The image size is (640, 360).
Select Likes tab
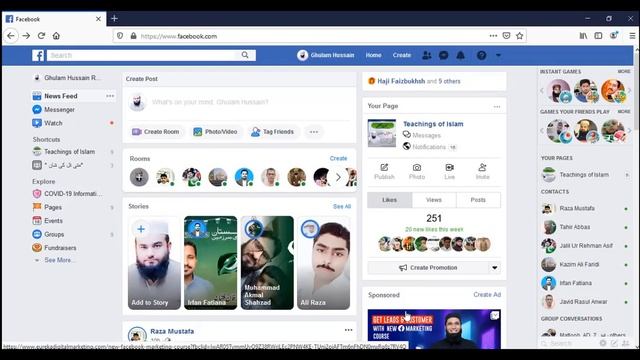click(x=390, y=200)
